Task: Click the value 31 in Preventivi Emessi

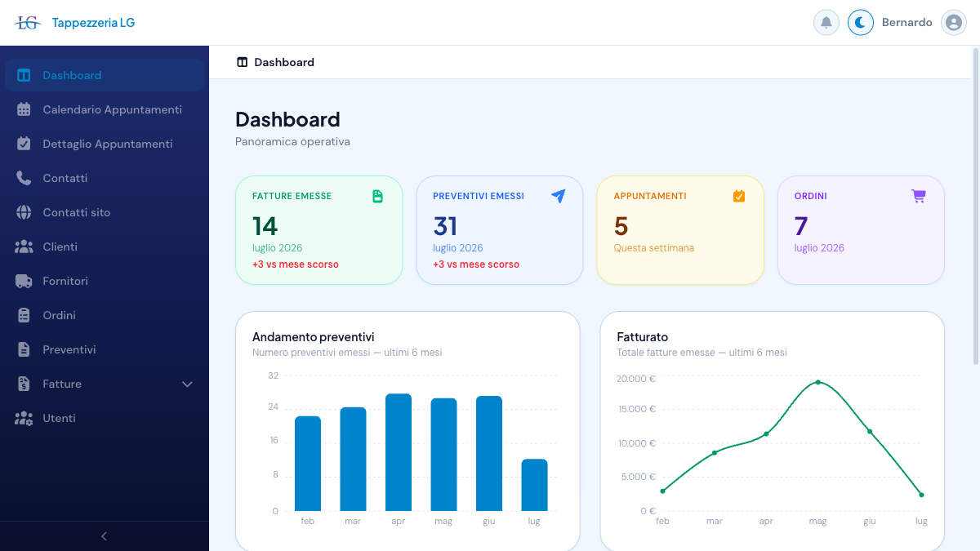Action: click(445, 225)
